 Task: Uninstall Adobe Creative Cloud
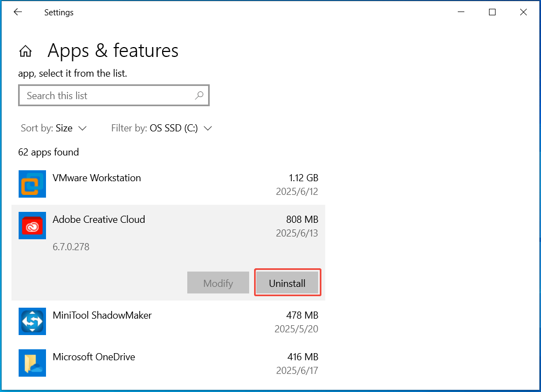pos(287,283)
